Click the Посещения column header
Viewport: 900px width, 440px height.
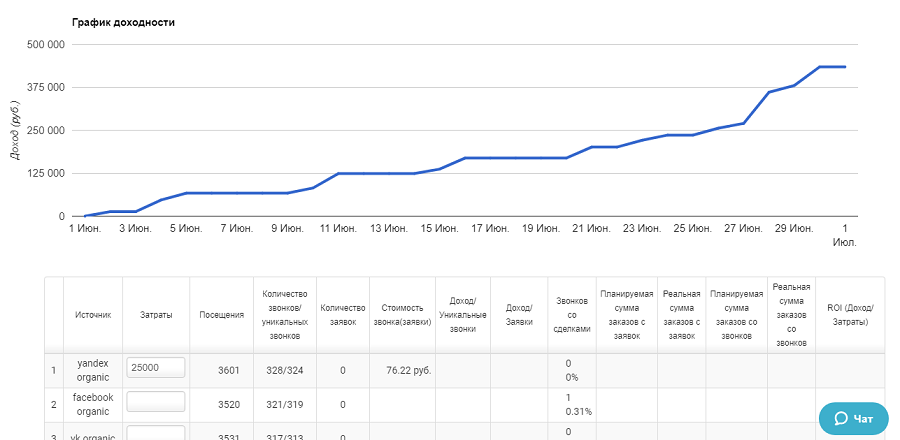[222, 315]
